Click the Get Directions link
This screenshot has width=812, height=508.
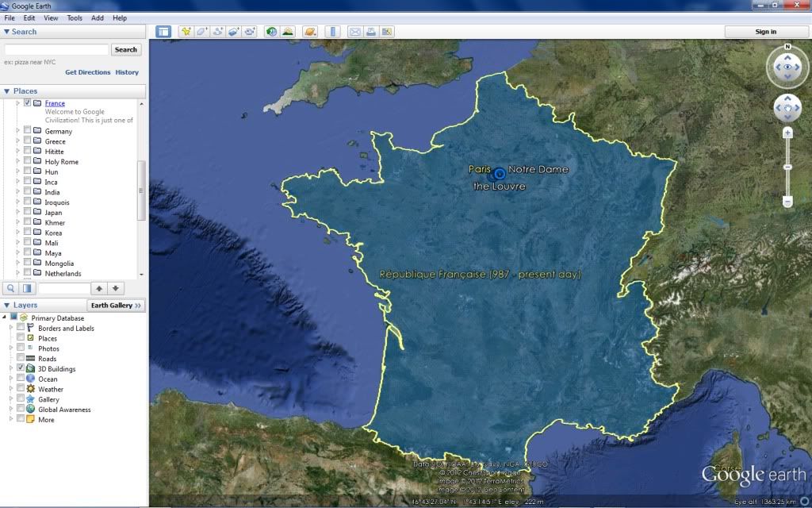pyautogui.click(x=87, y=72)
